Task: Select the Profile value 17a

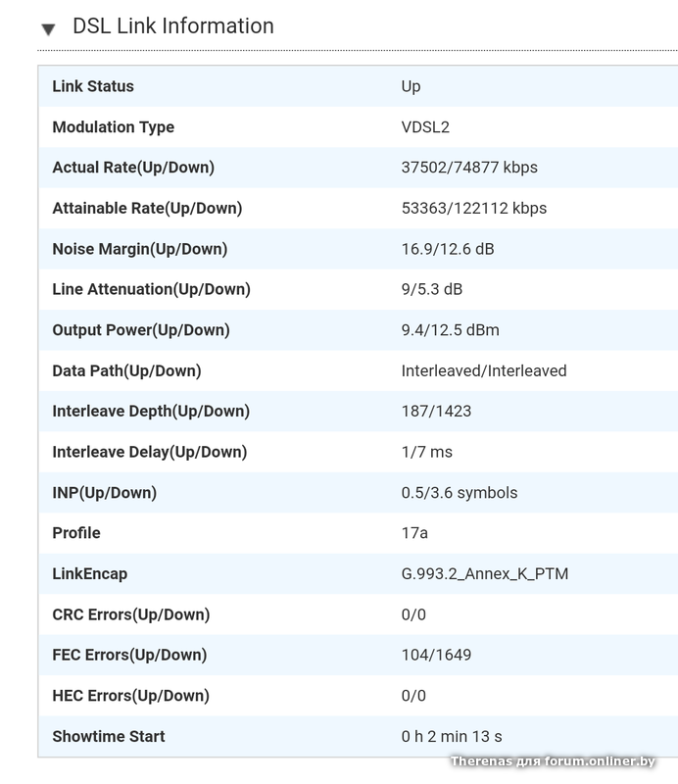Action: pos(414,533)
